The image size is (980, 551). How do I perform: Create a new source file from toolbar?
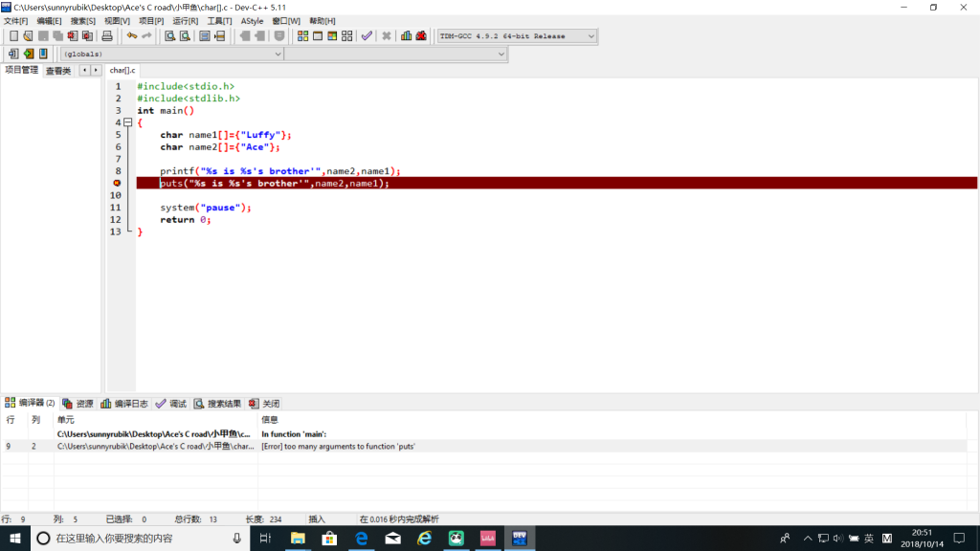tap(13, 36)
